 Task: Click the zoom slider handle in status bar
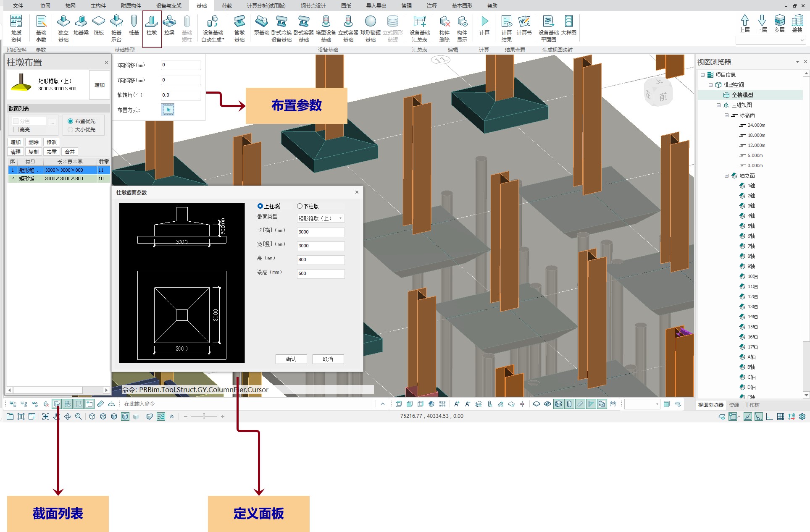coord(204,416)
